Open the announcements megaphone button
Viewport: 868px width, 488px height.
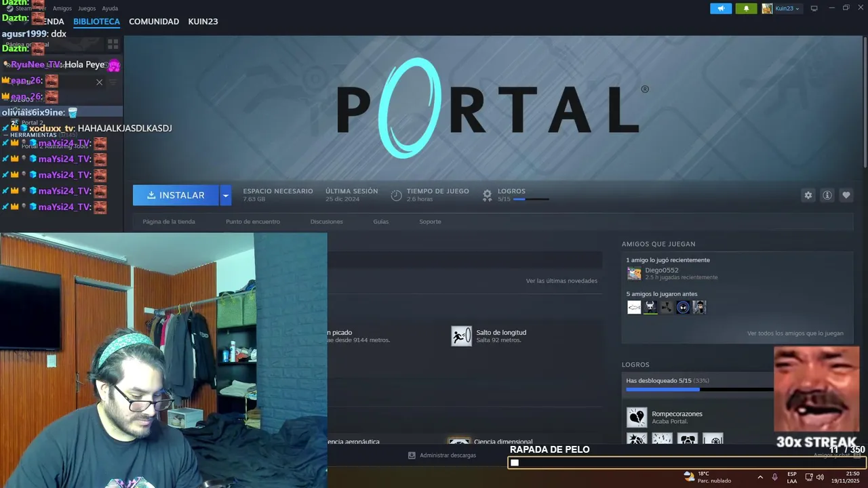pyautogui.click(x=721, y=8)
